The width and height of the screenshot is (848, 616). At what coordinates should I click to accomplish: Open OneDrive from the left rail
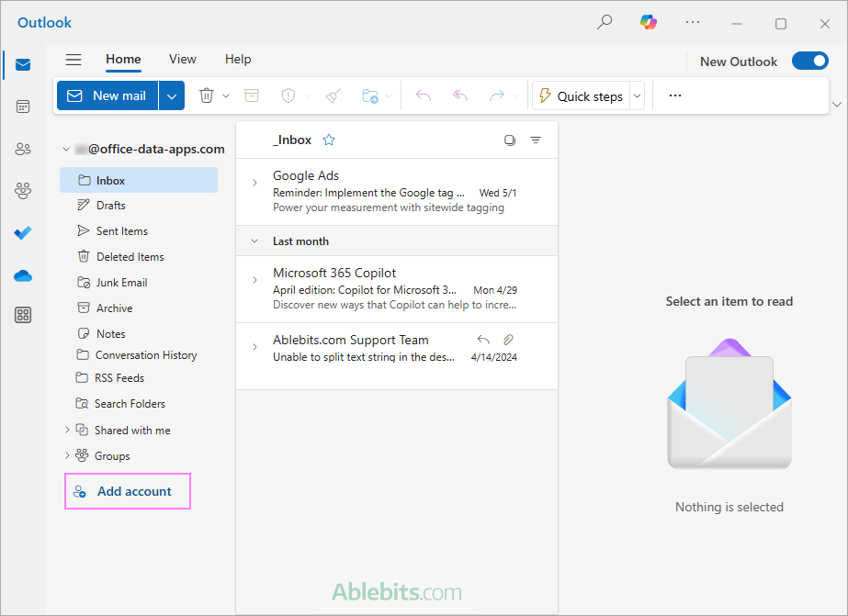(x=22, y=275)
